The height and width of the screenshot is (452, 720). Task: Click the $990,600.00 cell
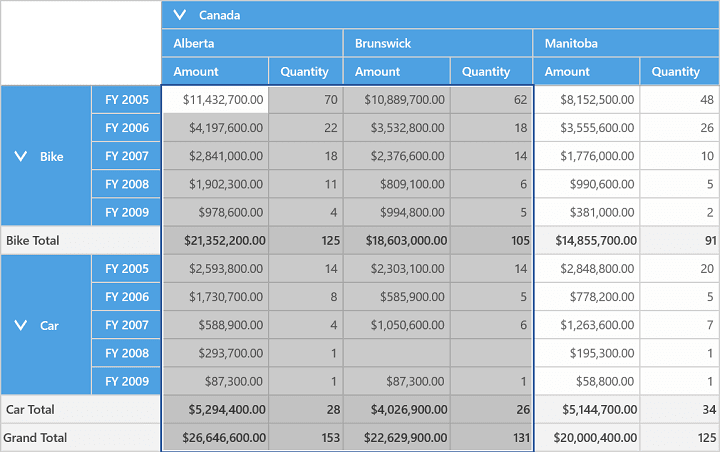point(586,184)
